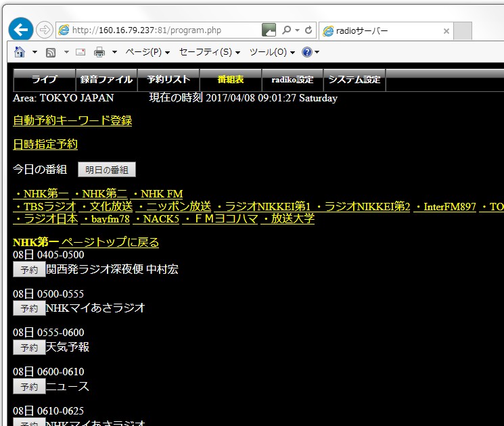Open 日時指定予約 link
Image resolution: width=504 pixels, height=426 pixels.
coord(45,144)
